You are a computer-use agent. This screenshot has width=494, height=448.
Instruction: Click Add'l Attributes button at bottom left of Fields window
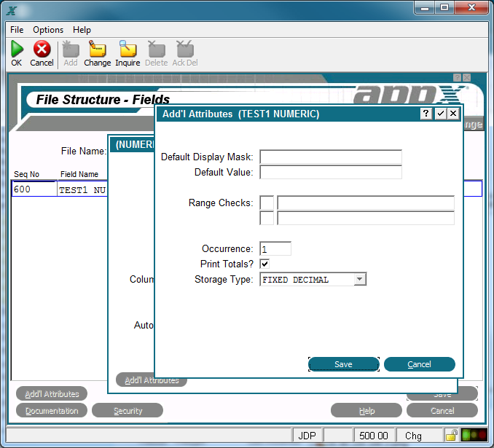point(52,394)
